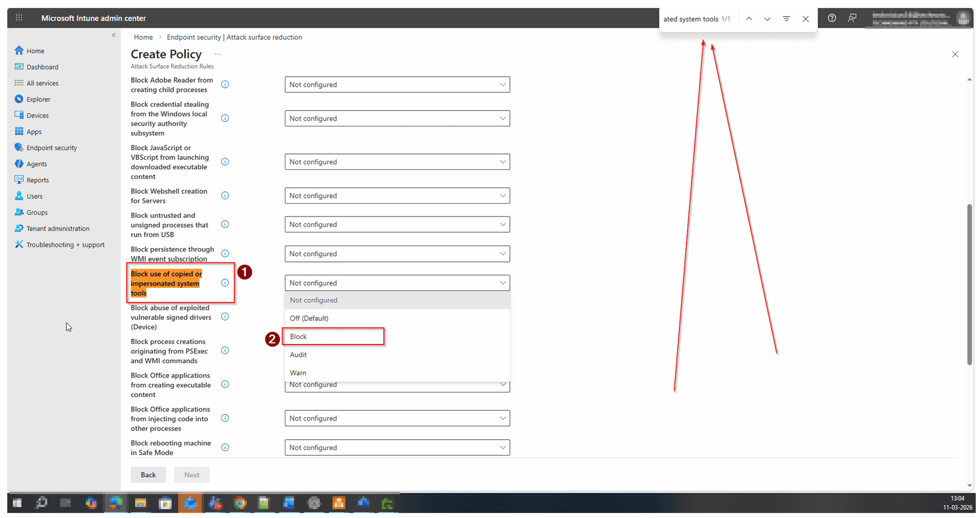Select Audit option in dropdown list
This screenshot has width=980, height=518.
click(397, 355)
